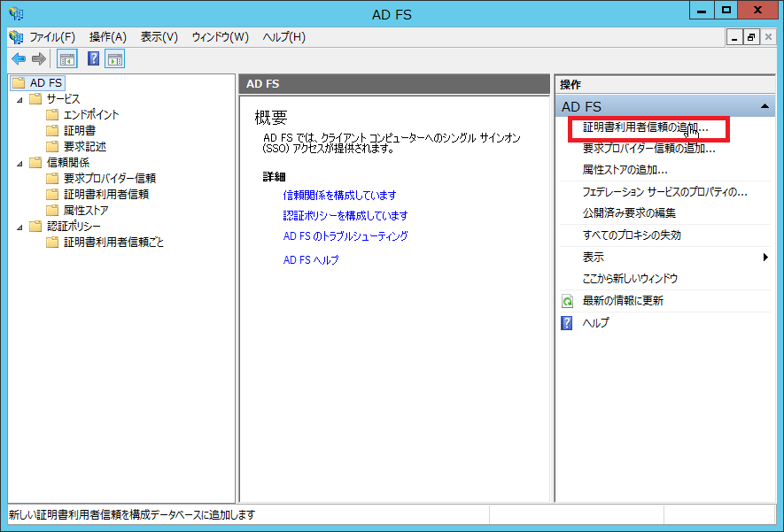Click the 証明書利用者信頼 folder icon

tap(52, 195)
